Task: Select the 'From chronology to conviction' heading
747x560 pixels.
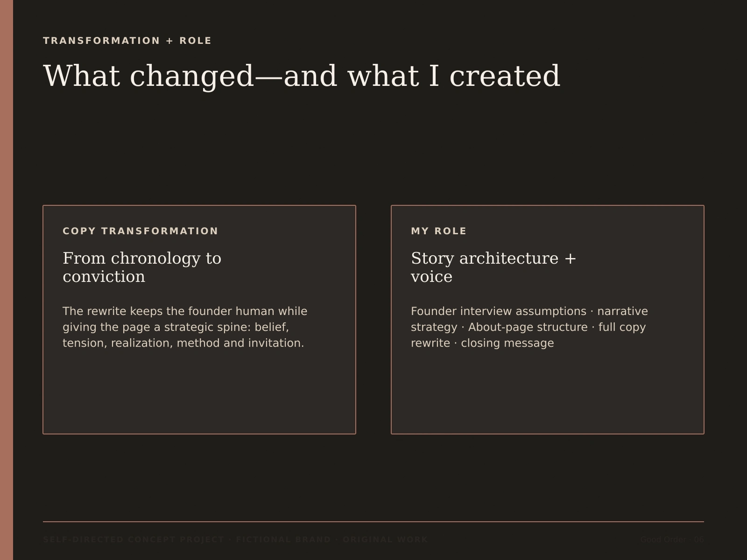Action: pos(142,267)
